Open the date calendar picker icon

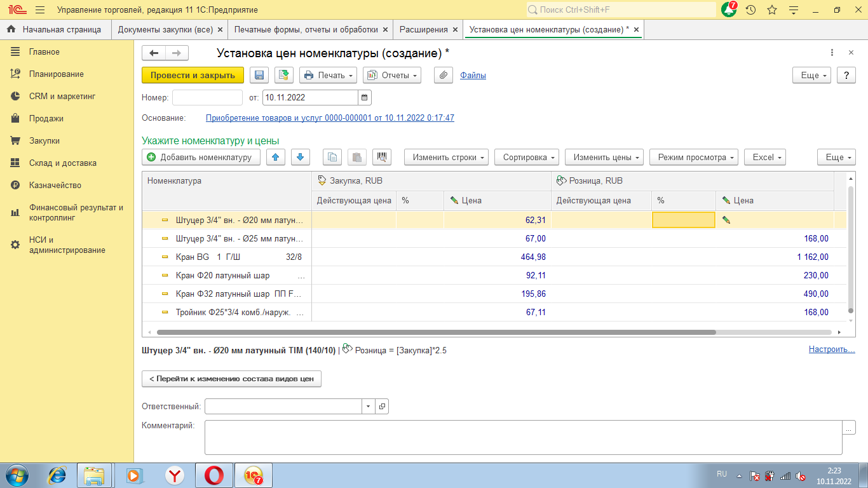coord(365,98)
